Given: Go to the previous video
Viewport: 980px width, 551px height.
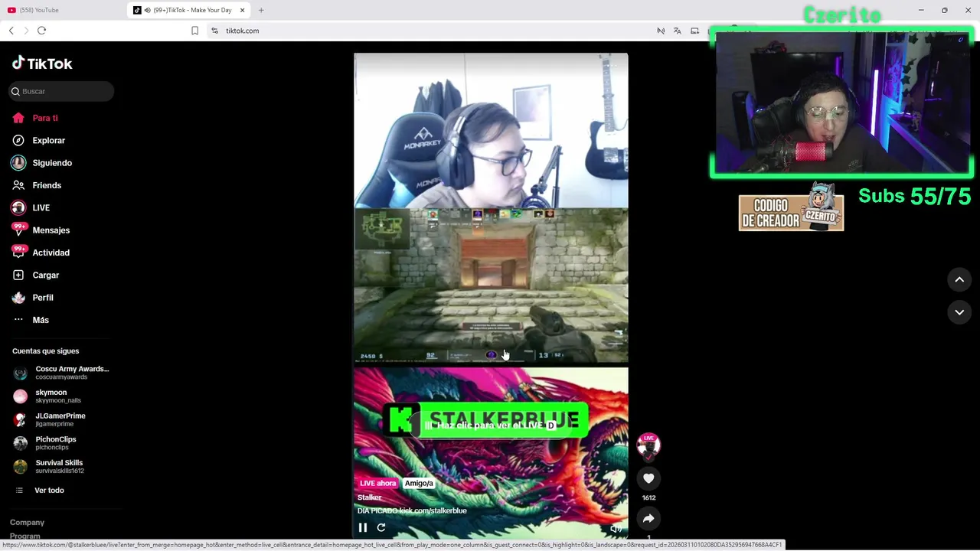Looking at the screenshot, I should click(959, 280).
